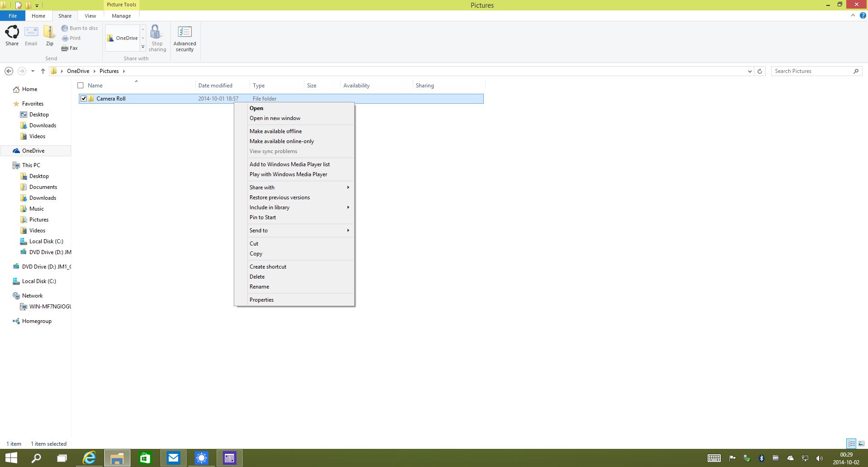Viewport: 868px width, 467px height.
Task: Select OneDrive in Share with gallery
Action: [x=122, y=38]
